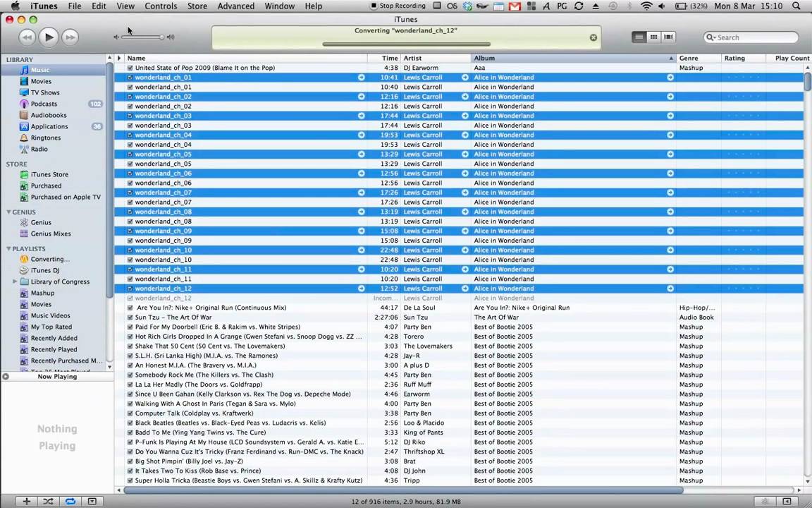Play the selected track
Screen dimensions: 812x508
point(49,37)
